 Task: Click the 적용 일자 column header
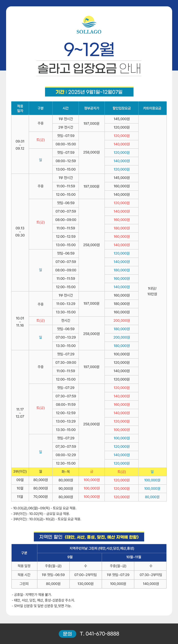pos(20,108)
